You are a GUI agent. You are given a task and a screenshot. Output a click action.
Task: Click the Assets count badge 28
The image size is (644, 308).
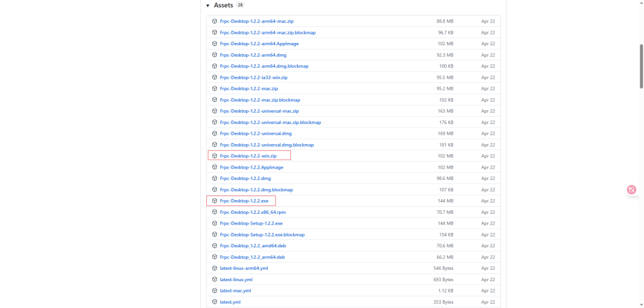[240, 5]
